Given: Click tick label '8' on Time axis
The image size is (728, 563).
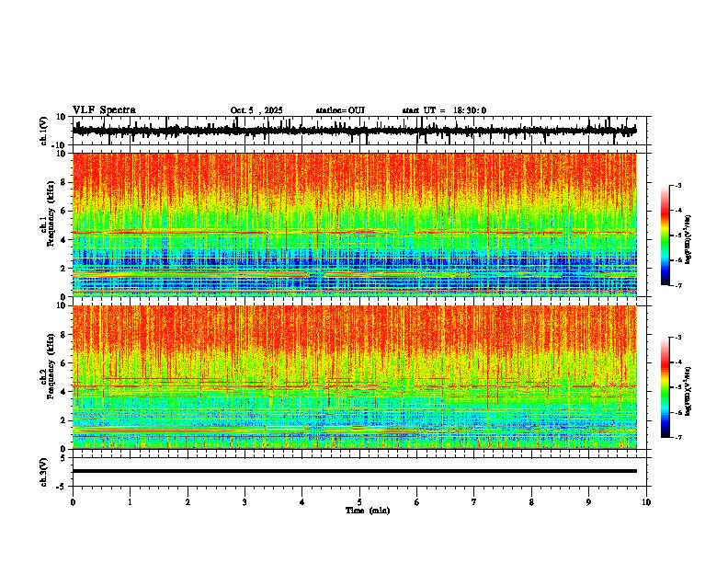Looking at the screenshot, I should 531,502.
